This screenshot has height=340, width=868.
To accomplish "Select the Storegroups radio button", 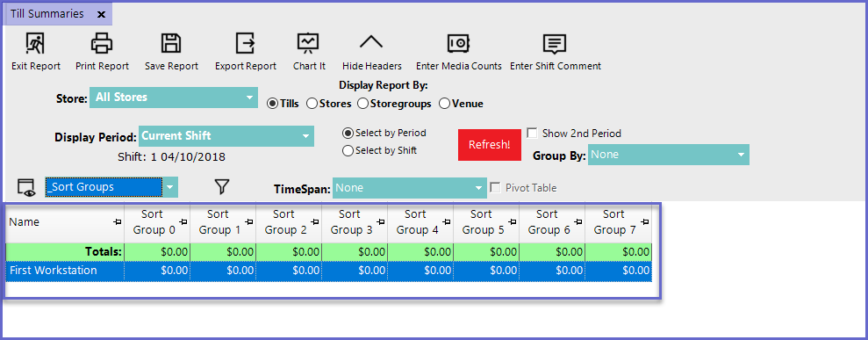I will pos(363,104).
